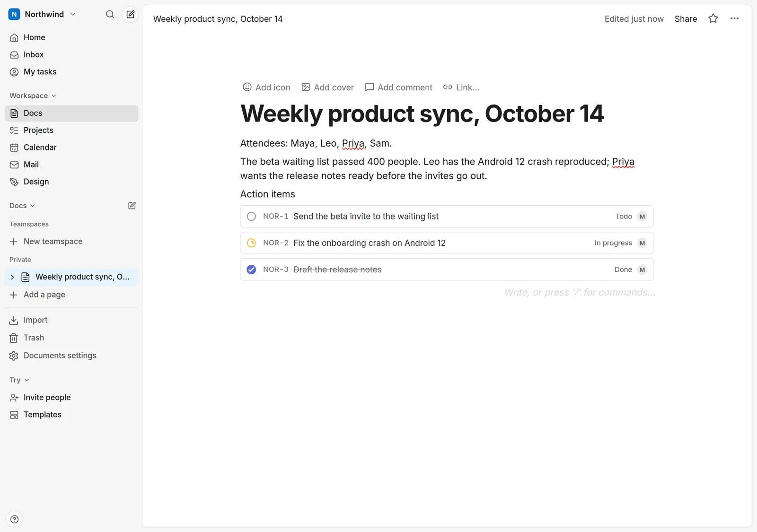
Task: Open the help question mark icon
Action: [x=15, y=519]
